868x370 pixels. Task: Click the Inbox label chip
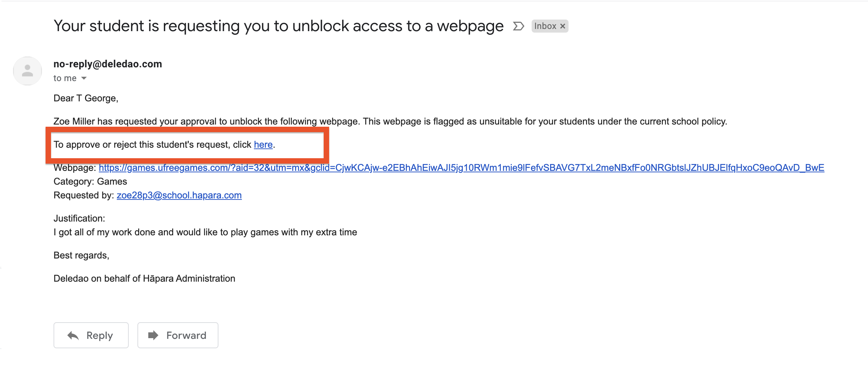click(550, 26)
